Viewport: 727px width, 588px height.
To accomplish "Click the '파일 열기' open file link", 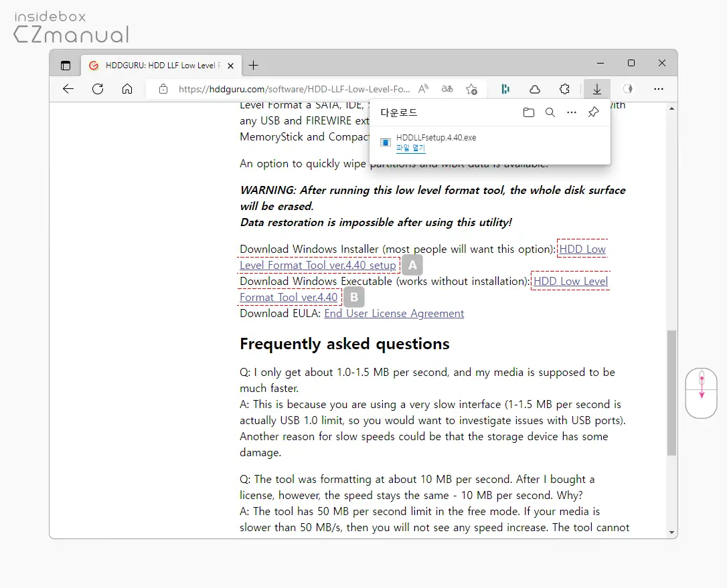I will 411,148.
